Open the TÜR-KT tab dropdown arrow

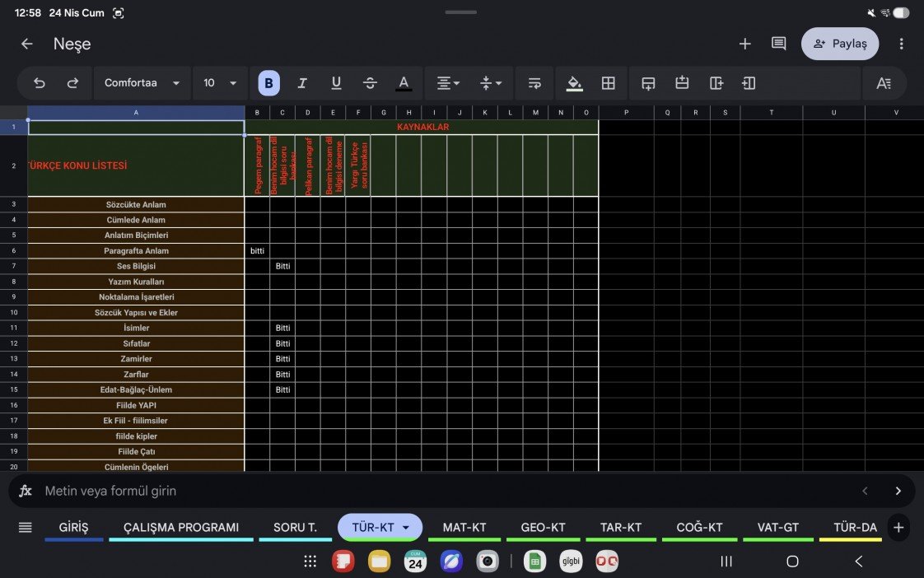pyautogui.click(x=406, y=527)
